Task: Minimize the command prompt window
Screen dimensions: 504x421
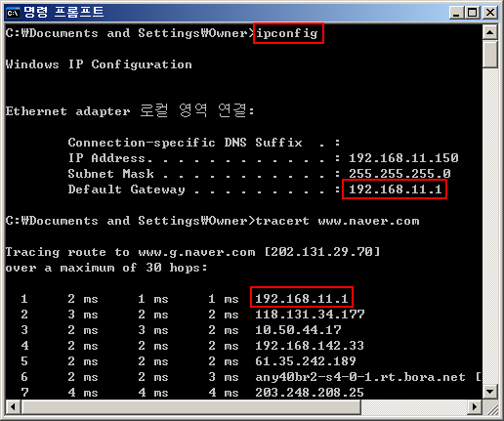Action: point(456,13)
